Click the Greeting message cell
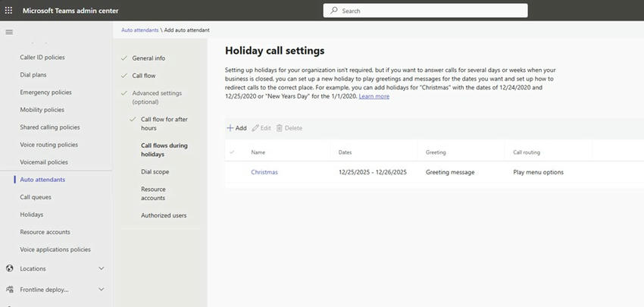 pyautogui.click(x=450, y=172)
